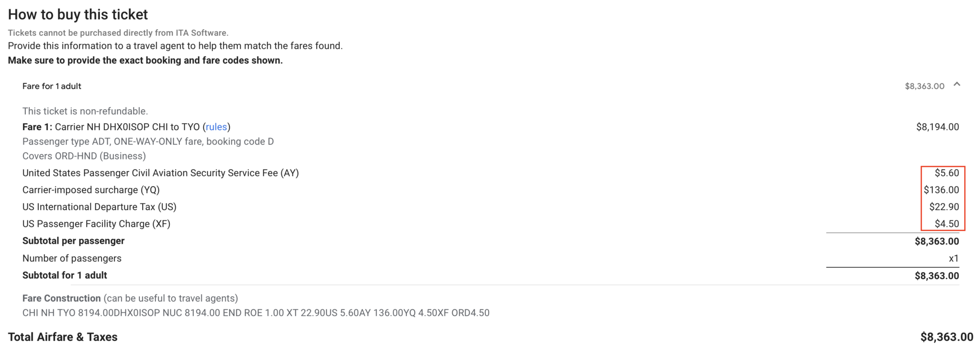
Task: Click the total $8,363.00 at the bottom
Action: point(946,337)
